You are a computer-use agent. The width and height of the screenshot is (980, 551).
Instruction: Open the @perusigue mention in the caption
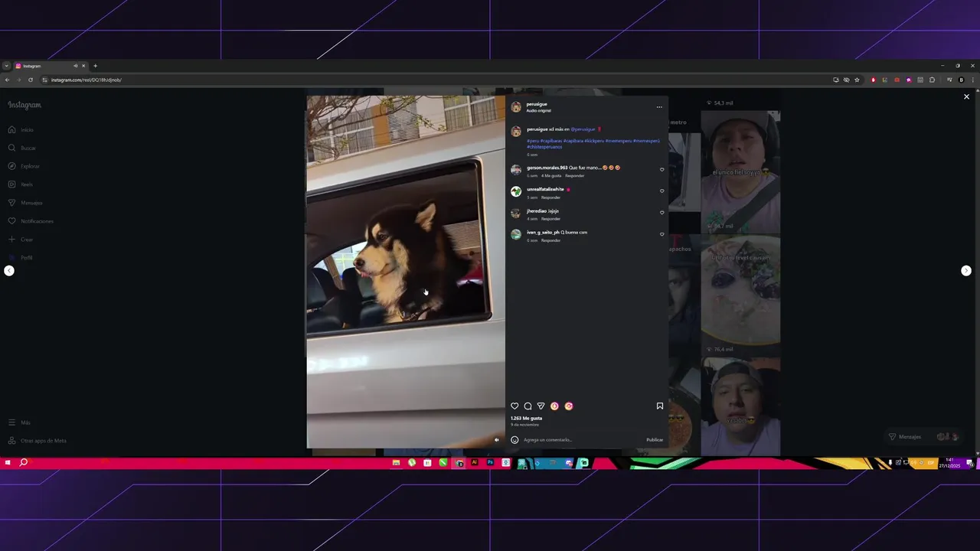[583, 129]
